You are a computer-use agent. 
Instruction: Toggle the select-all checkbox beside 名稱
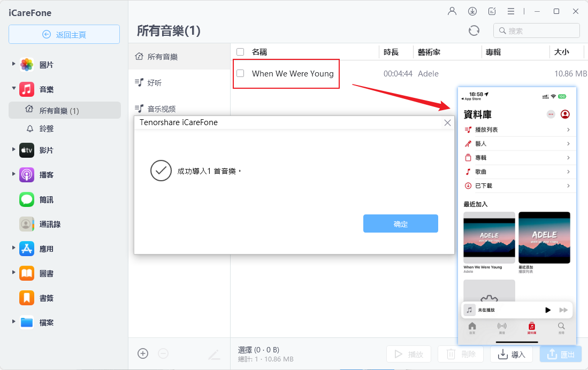(240, 52)
